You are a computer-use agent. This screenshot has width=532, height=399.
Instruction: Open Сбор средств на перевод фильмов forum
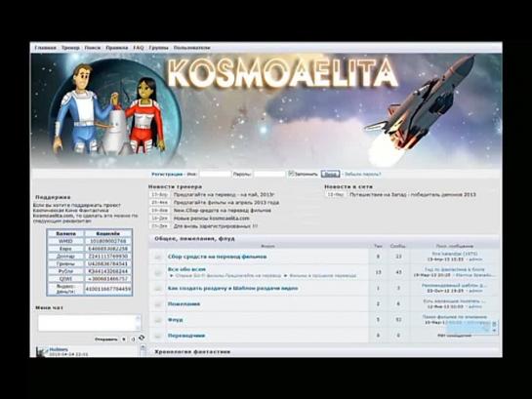tap(217, 257)
